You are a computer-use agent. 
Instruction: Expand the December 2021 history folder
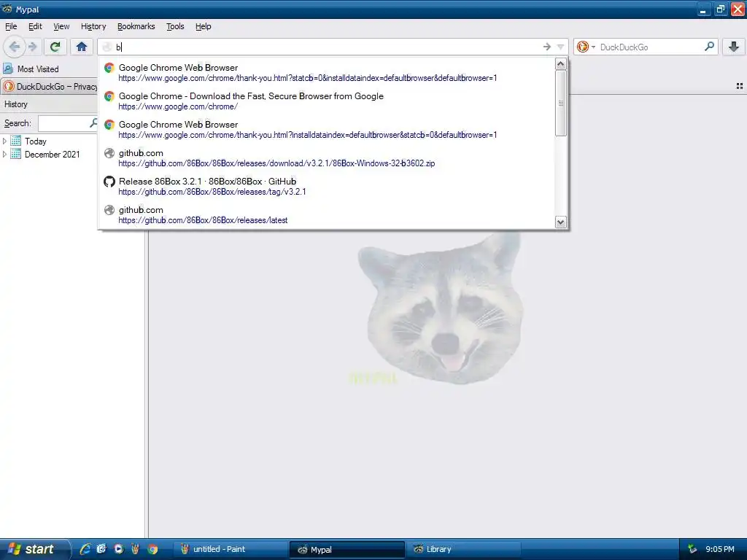5,155
